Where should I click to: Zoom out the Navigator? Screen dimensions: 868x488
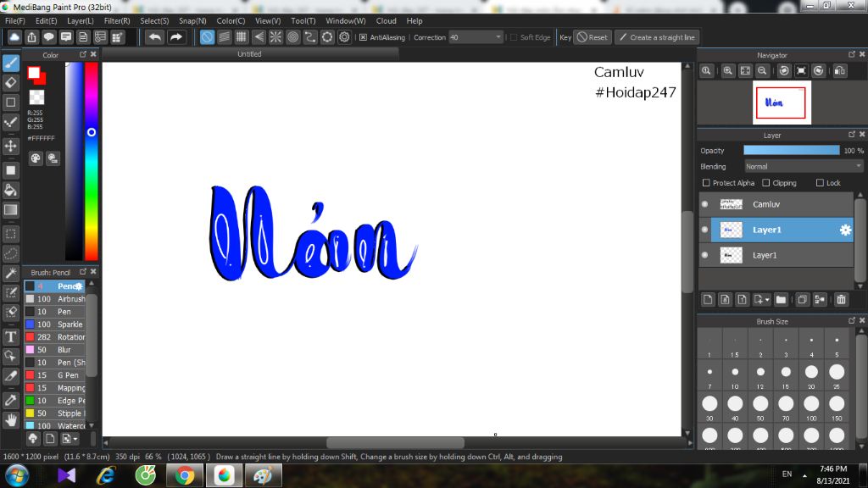(762, 71)
